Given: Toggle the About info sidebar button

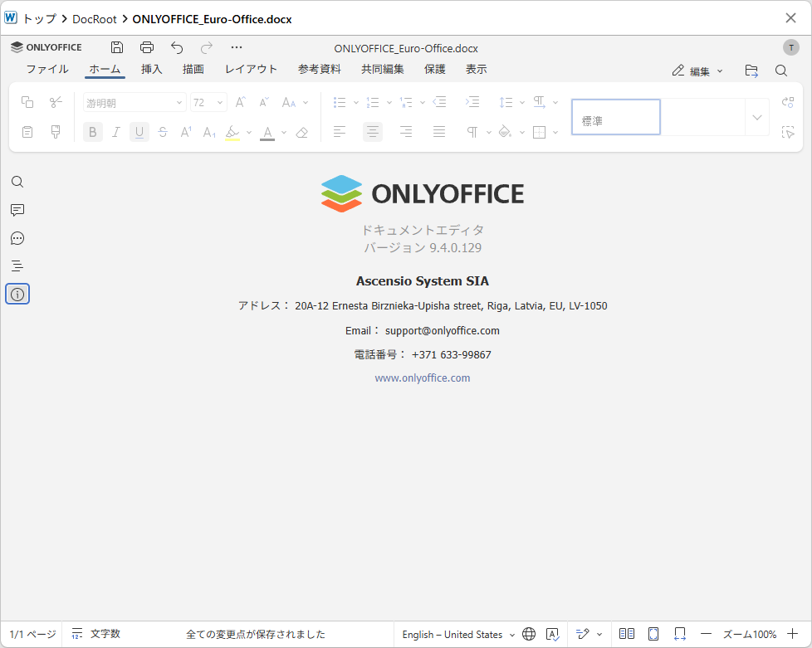Looking at the screenshot, I should tap(17, 295).
